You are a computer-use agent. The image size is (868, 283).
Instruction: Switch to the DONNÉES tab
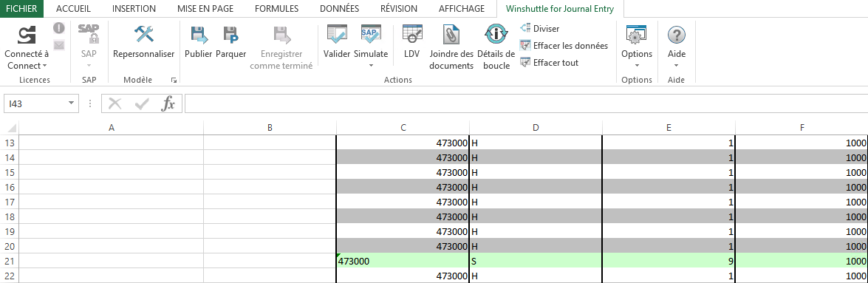[x=339, y=8]
